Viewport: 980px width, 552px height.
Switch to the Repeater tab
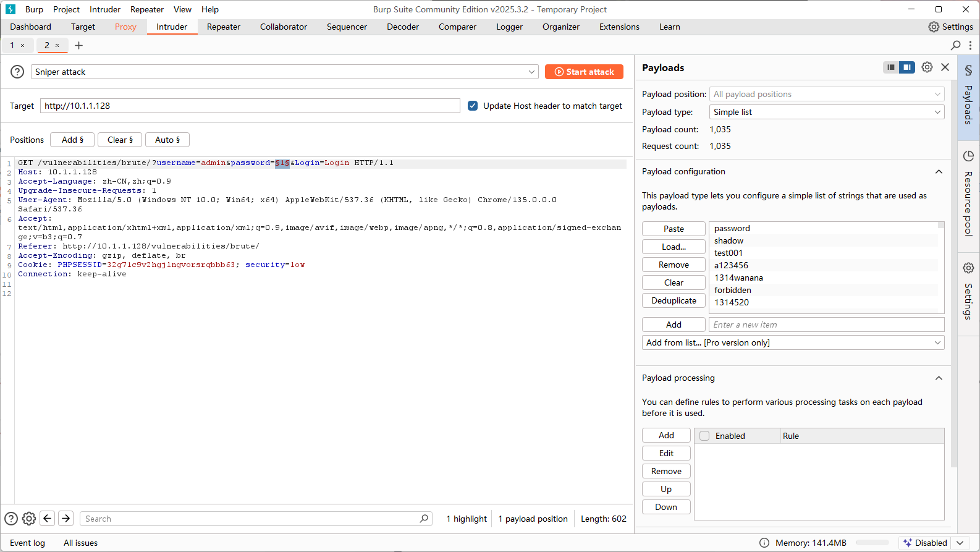224,27
